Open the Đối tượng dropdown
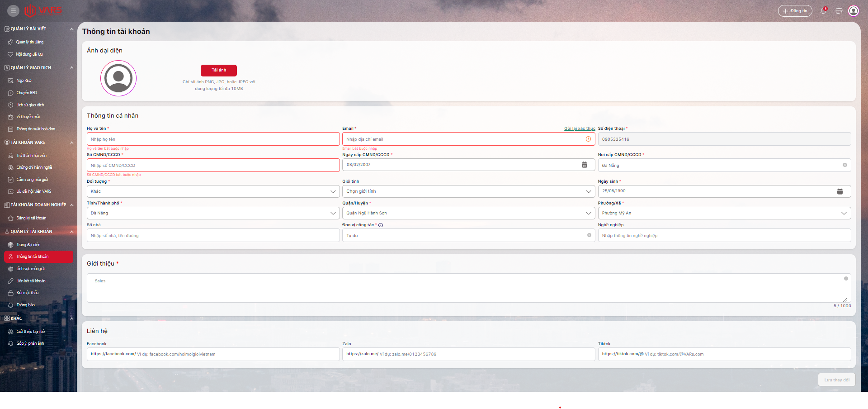The image size is (868, 409). click(213, 191)
